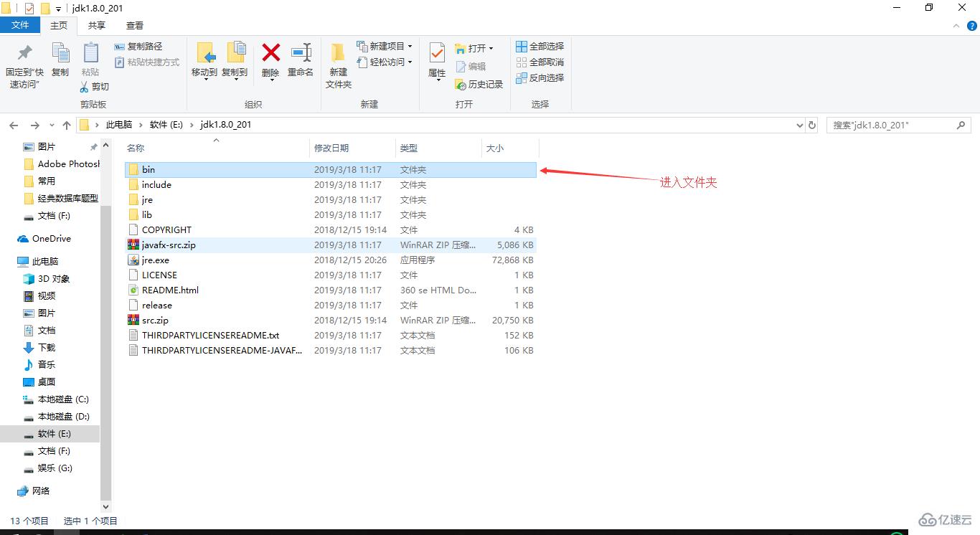This screenshot has height=535, width=980.
Task: Click Software (E:) in address bar
Action: click(x=166, y=125)
